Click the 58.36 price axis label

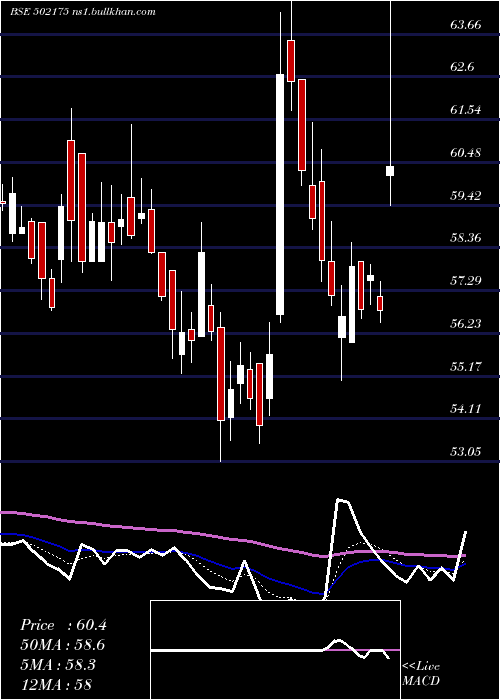(466, 238)
